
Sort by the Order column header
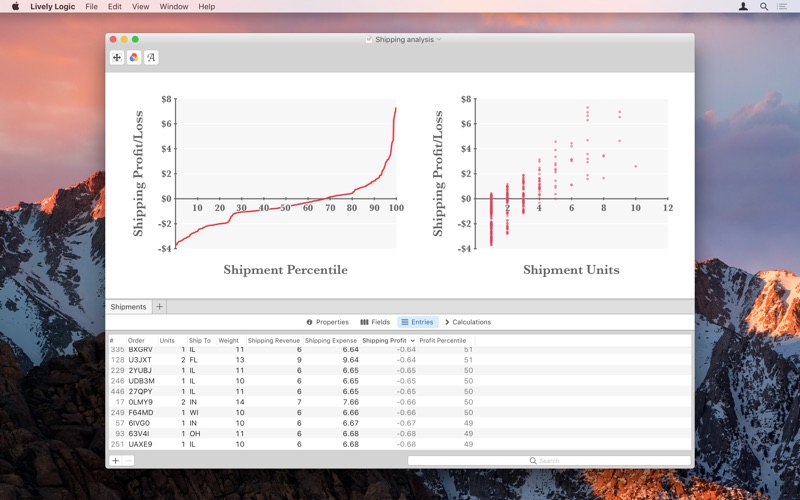point(136,340)
